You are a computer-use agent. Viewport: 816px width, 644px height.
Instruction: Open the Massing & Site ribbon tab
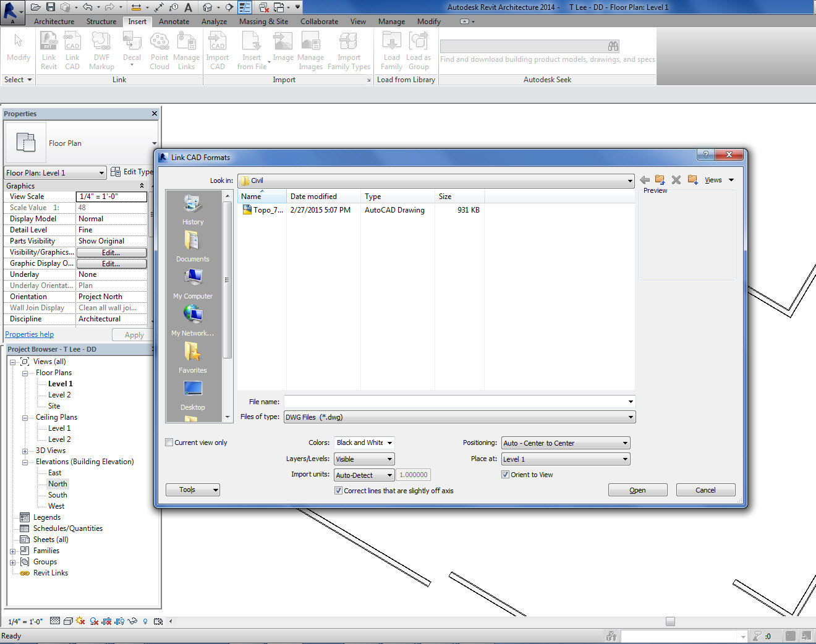tap(263, 22)
